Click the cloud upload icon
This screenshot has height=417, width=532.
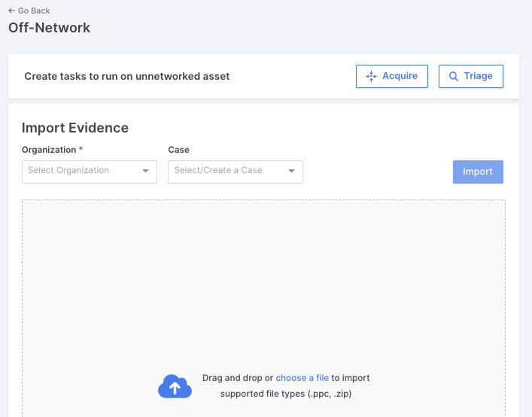coord(175,386)
